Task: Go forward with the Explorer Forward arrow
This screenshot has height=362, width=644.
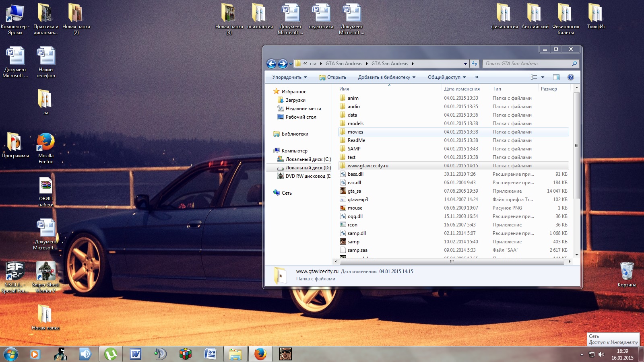Action: [x=283, y=64]
